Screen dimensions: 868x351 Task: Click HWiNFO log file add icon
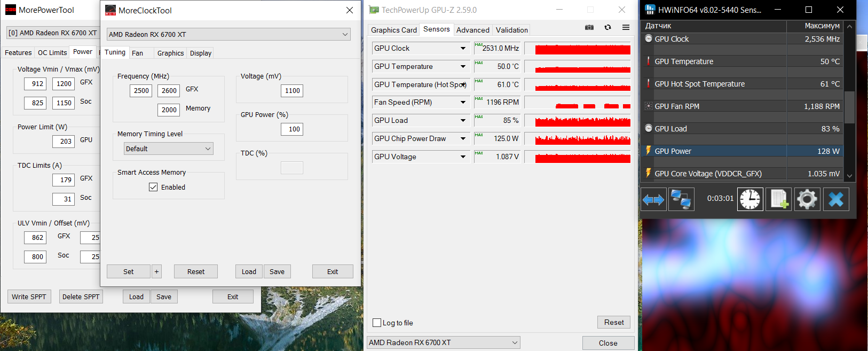pos(779,199)
